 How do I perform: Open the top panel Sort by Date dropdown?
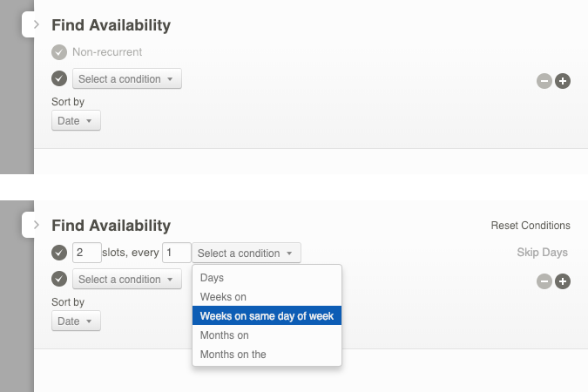point(76,121)
